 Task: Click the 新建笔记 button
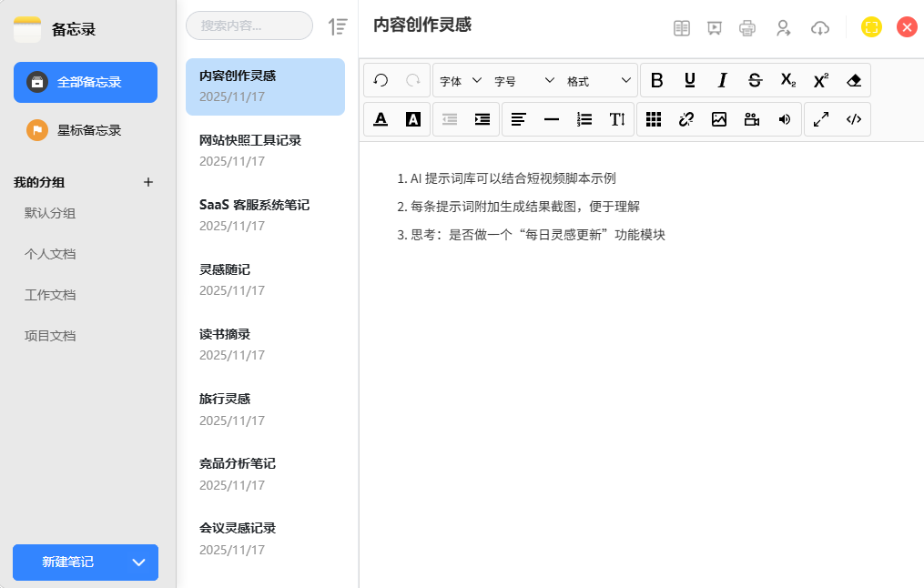click(x=68, y=563)
